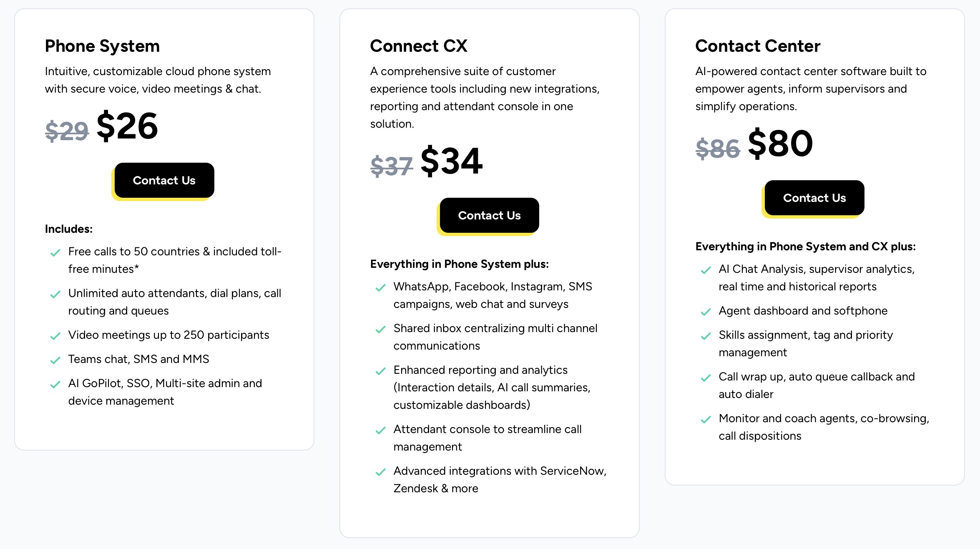Click checkmark next to Monitor and coach agents
The height and width of the screenshot is (549, 980).
706,419
